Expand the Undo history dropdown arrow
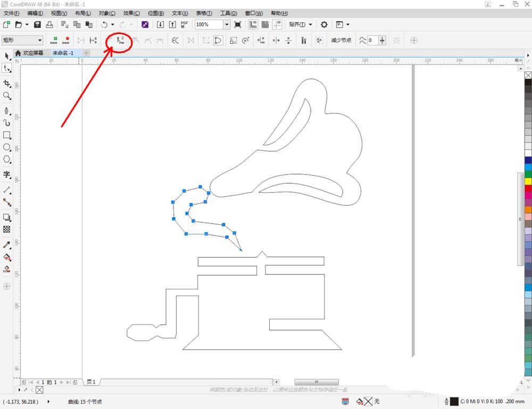The width and height of the screenshot is (532, 409). (112, 24)
